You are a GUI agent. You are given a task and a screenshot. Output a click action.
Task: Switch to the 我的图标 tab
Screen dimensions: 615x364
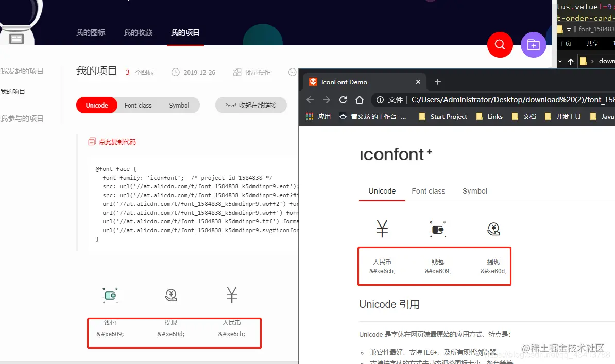[91, 32]
